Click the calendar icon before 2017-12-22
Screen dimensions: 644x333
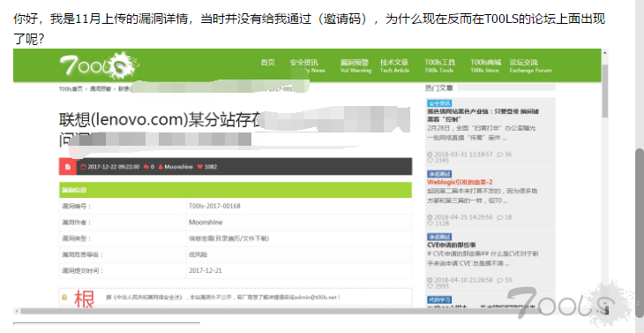click(83, 167)
